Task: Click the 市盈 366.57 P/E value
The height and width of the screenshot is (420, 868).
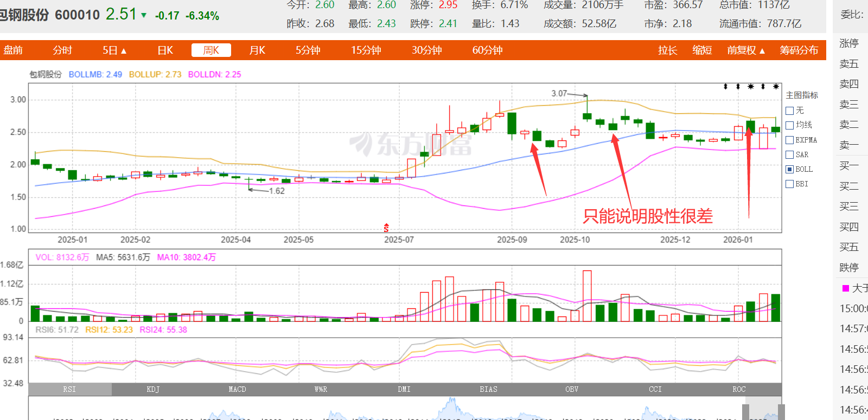Action: [673, 5]
